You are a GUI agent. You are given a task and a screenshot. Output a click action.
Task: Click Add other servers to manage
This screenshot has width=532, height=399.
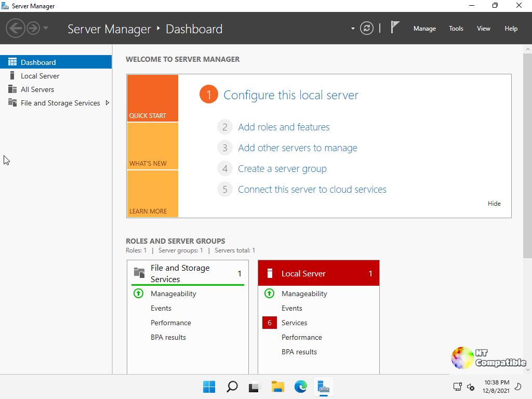pyautogui.click(x=298, y=148)
